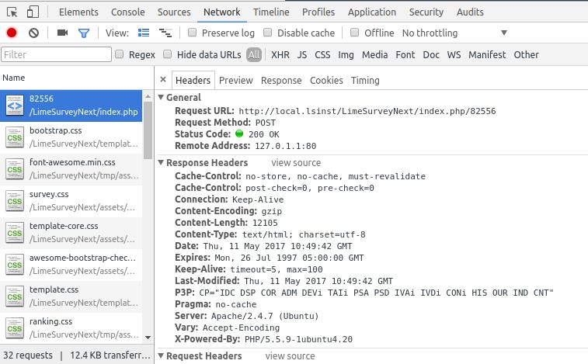
Task: Click view source beside Response Headers
Action: pyautogui.click(x=296, y=163)
